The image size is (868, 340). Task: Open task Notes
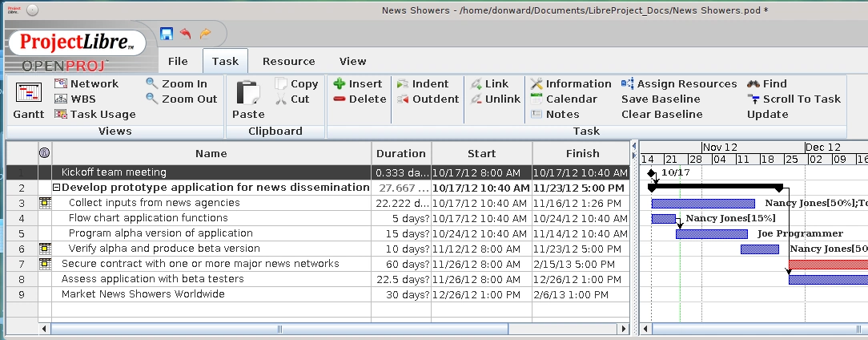coord(555,114)
